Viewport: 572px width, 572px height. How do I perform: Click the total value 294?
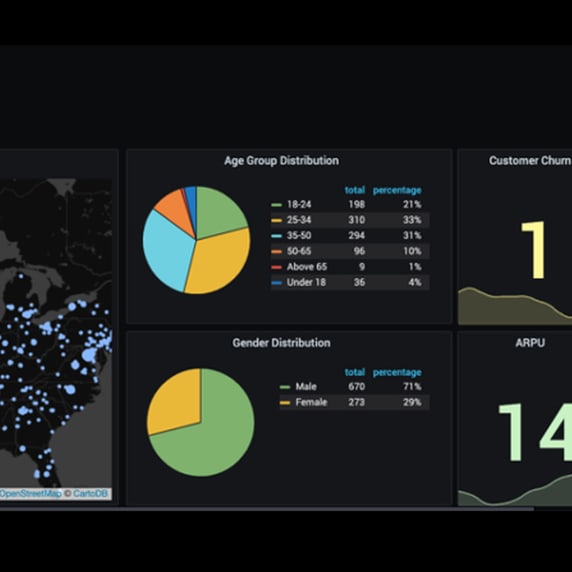click(356, 235)
